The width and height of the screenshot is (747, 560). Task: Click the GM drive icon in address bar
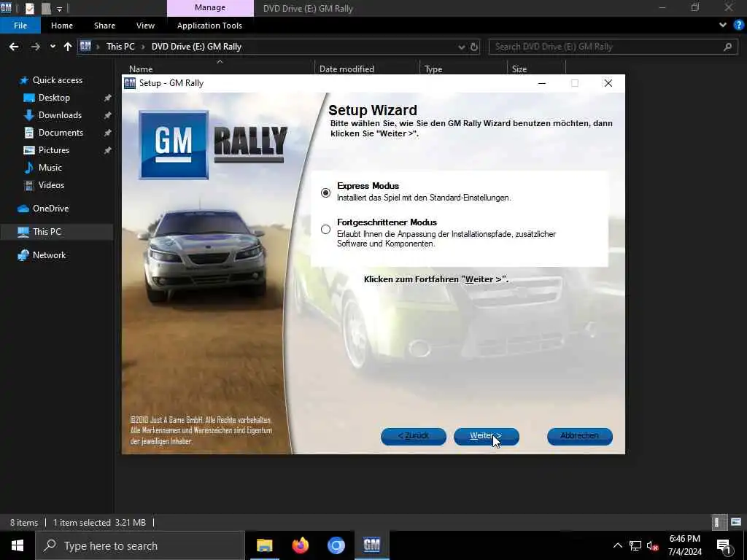pos(85,46)
